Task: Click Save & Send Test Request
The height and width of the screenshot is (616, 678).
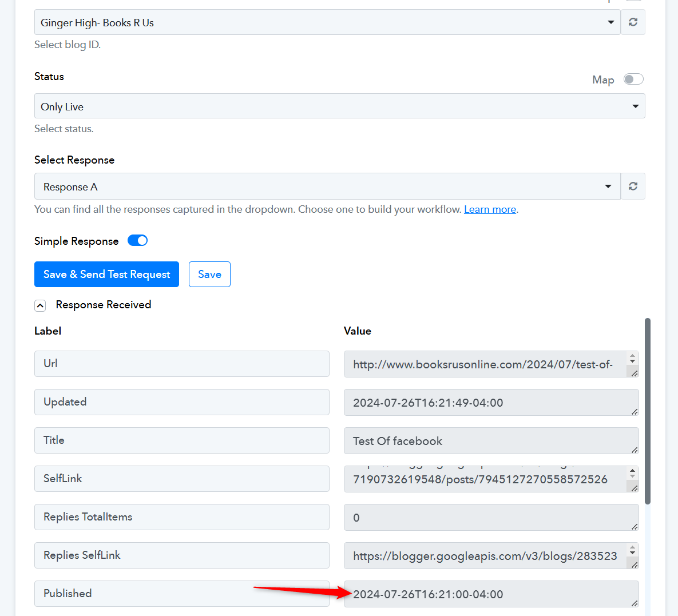Action: (106, 274)
